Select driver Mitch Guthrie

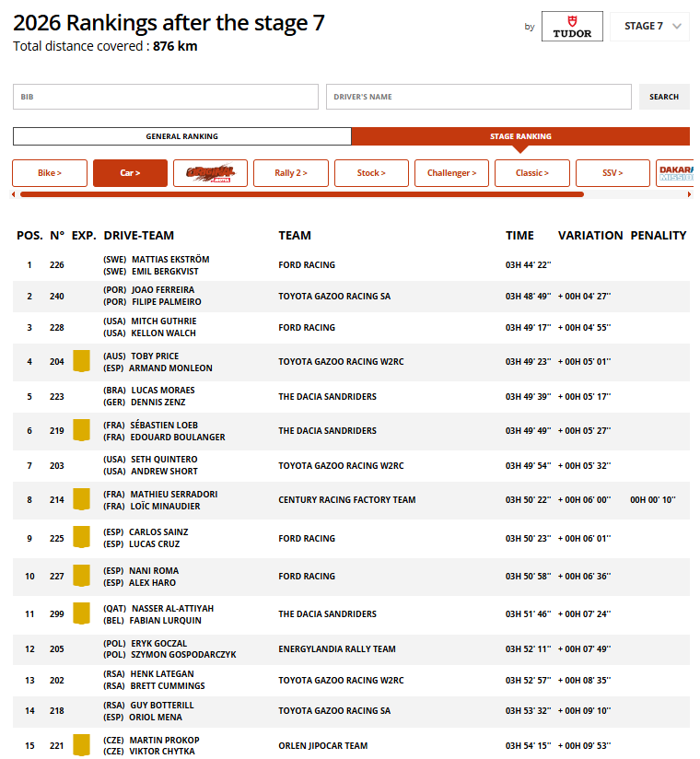164,321
